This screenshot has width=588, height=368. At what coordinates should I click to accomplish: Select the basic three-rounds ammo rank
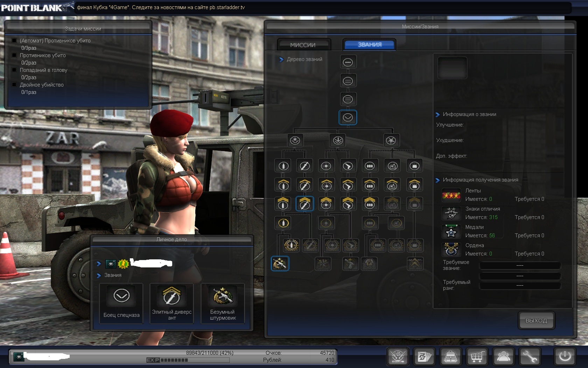tap(370, 166)
